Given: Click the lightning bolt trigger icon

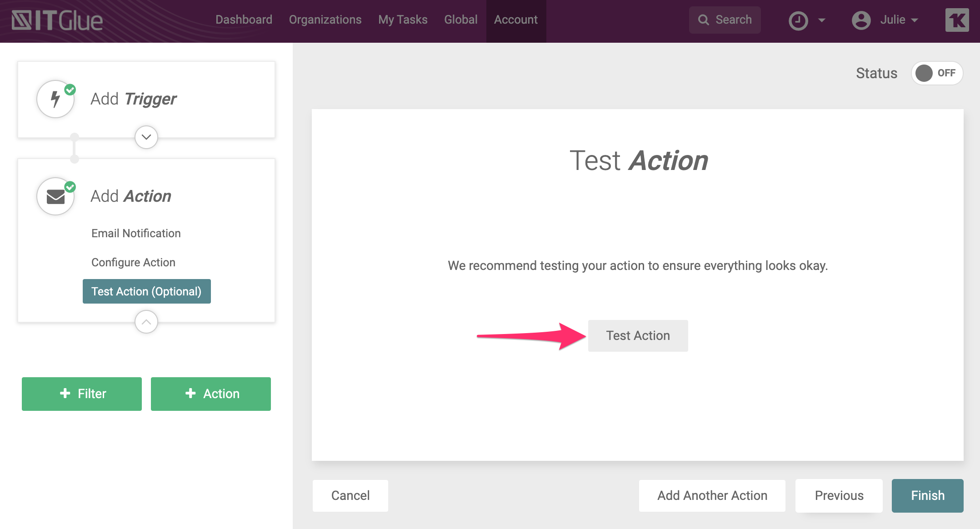Looking at the screenshot, I should tap(55, 99).
